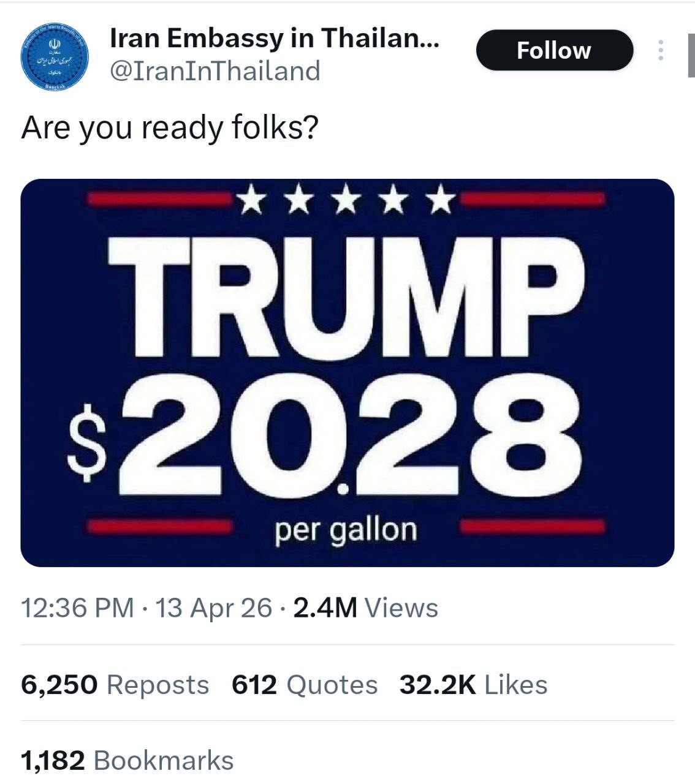Click the "per gallon" caption in the image

pyautogui.click(x=346, y=529)
